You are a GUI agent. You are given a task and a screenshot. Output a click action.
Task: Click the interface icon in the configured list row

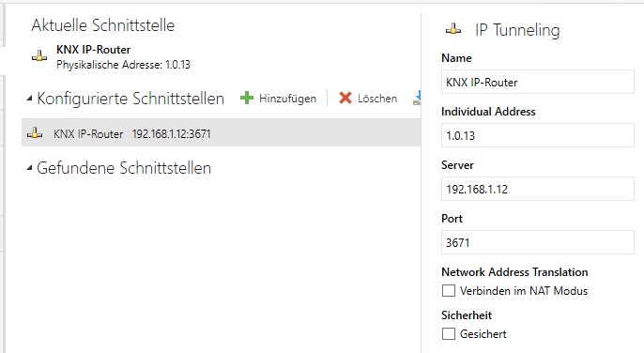click(35, 133)
